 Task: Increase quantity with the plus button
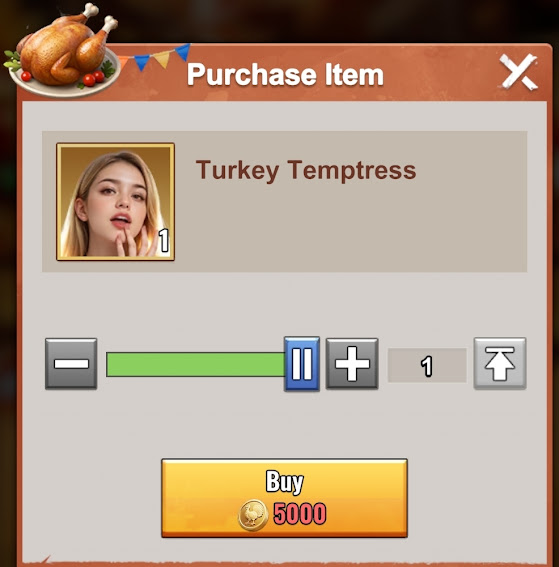[x=352, y=363]
